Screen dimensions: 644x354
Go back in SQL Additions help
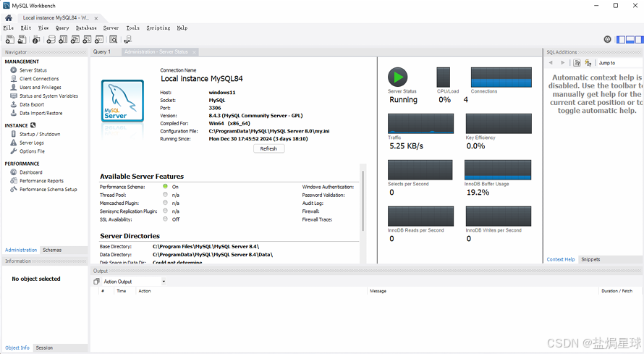[551, 63]
